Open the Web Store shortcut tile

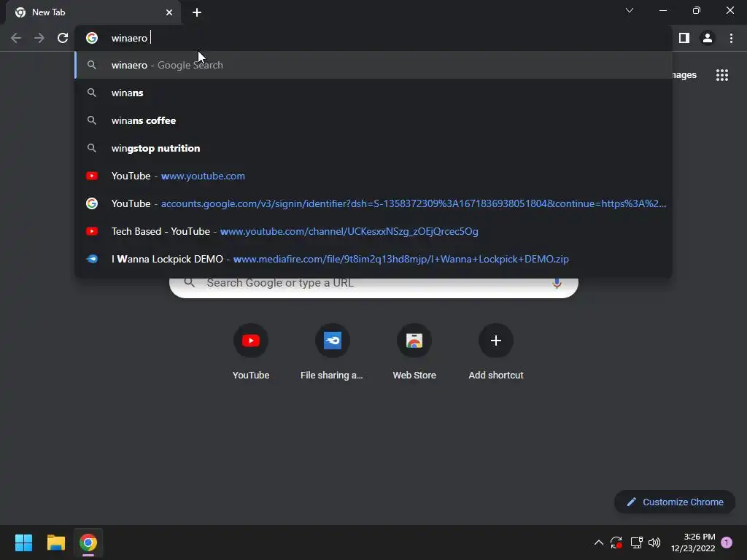point(414,352)
